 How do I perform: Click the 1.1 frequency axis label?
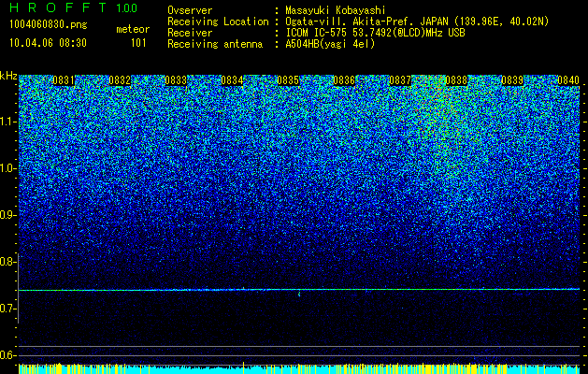coord(7,122)
